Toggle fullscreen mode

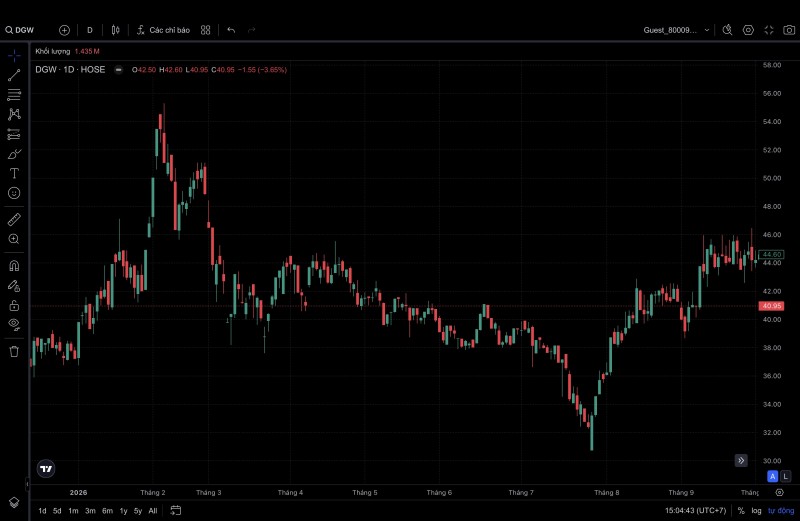(x=769, y=30)
